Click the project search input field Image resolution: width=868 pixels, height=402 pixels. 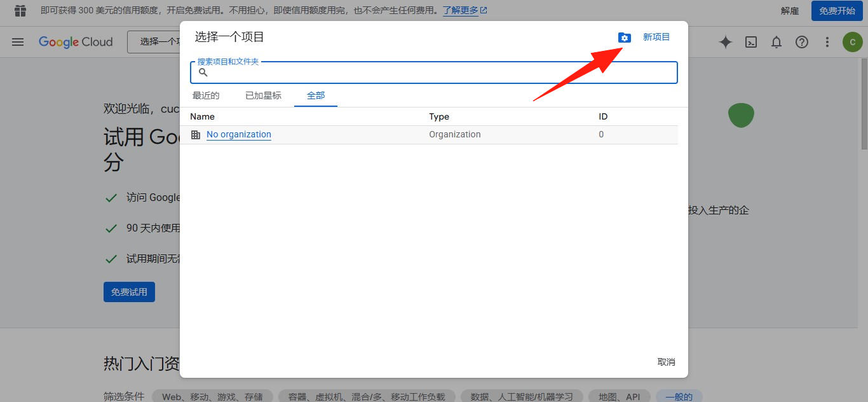click(434, 72)
